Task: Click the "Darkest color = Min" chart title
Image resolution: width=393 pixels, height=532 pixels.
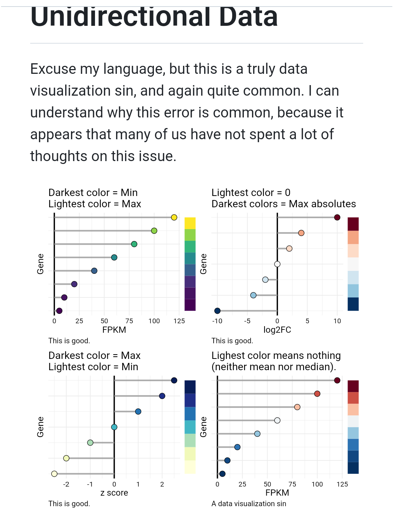Action: [x=93, y=193]
